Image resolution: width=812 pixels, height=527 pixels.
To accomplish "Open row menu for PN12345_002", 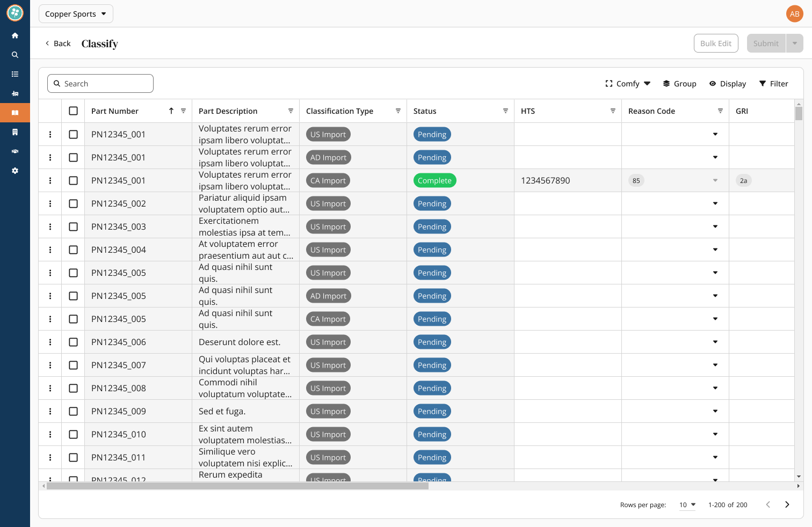I will [x=50, y=203].
